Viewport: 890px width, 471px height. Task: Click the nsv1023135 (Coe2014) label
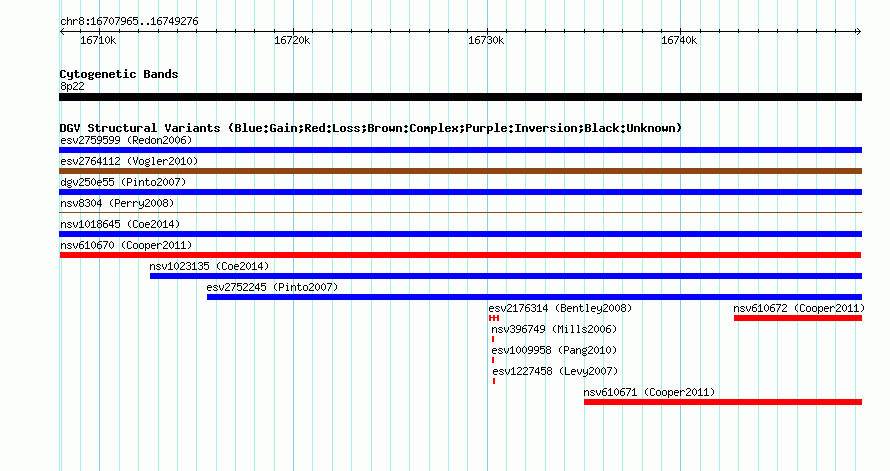click(209, 266)
